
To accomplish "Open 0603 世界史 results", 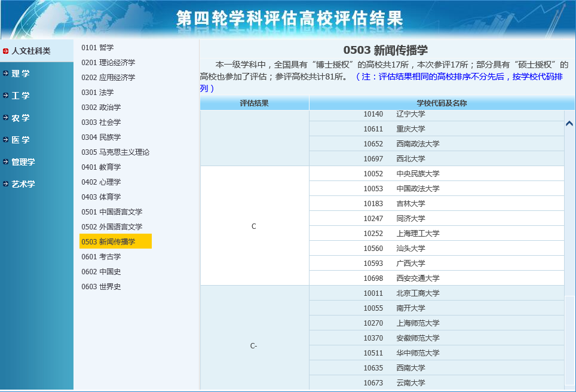I will [x=101, y=287].
